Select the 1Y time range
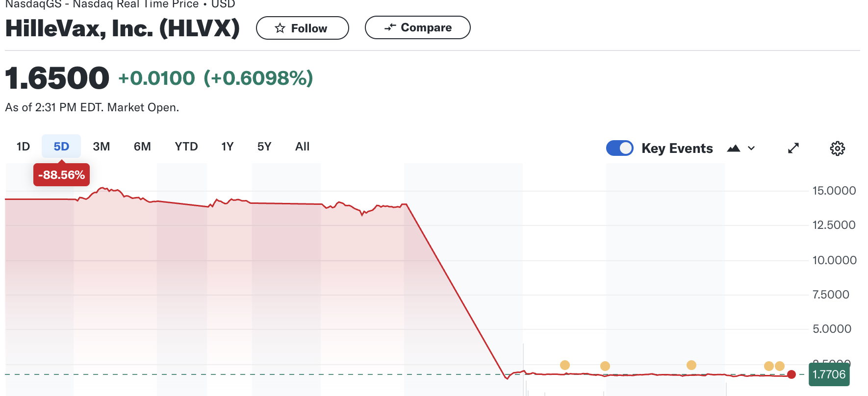The height and width of the screenshot is (396, 868). coord(228,147)
